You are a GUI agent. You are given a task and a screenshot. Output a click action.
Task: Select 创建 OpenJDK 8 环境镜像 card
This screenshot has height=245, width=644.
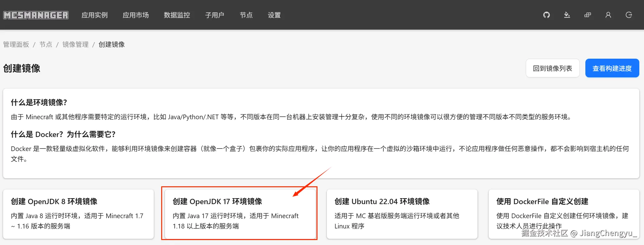click(x=78, y=214)
